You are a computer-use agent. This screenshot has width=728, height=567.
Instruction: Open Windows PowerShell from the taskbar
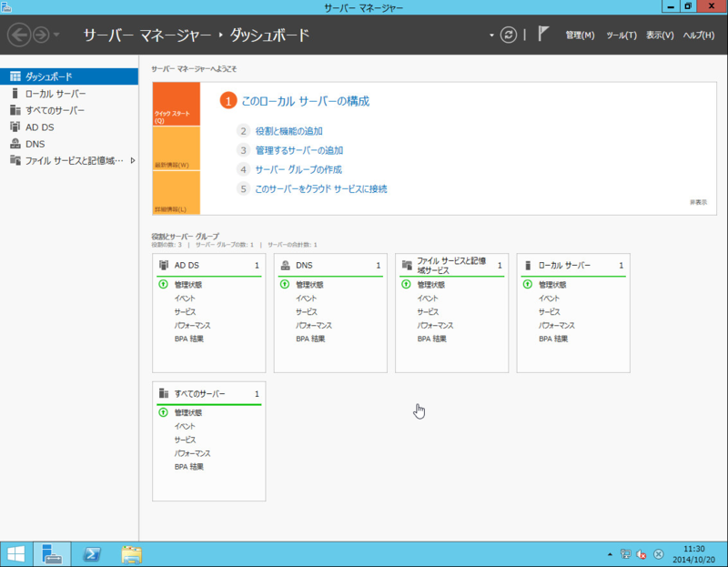tap(92, 552)
